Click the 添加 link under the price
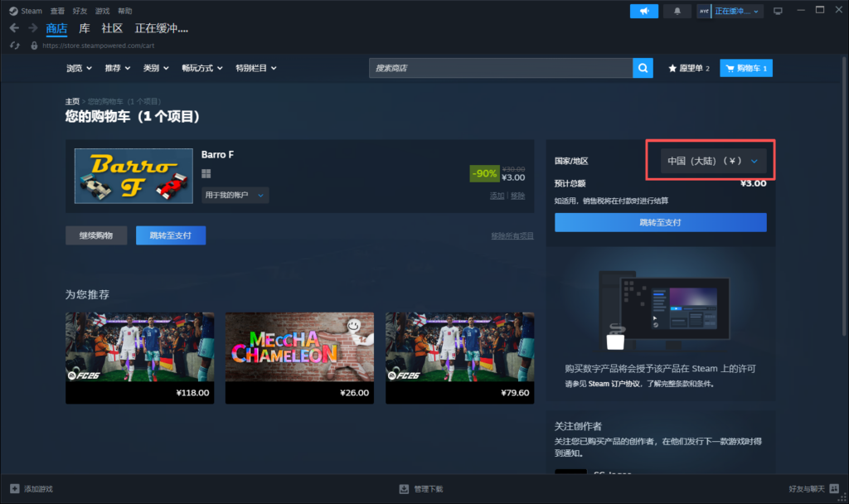Viewport: 849px width, 504px height. click(497, 196)
